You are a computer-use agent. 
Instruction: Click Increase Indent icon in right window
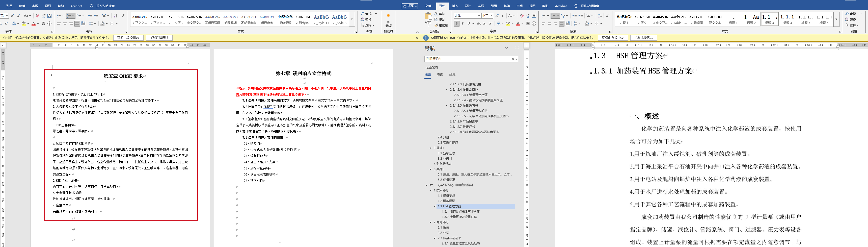(581, 15)
